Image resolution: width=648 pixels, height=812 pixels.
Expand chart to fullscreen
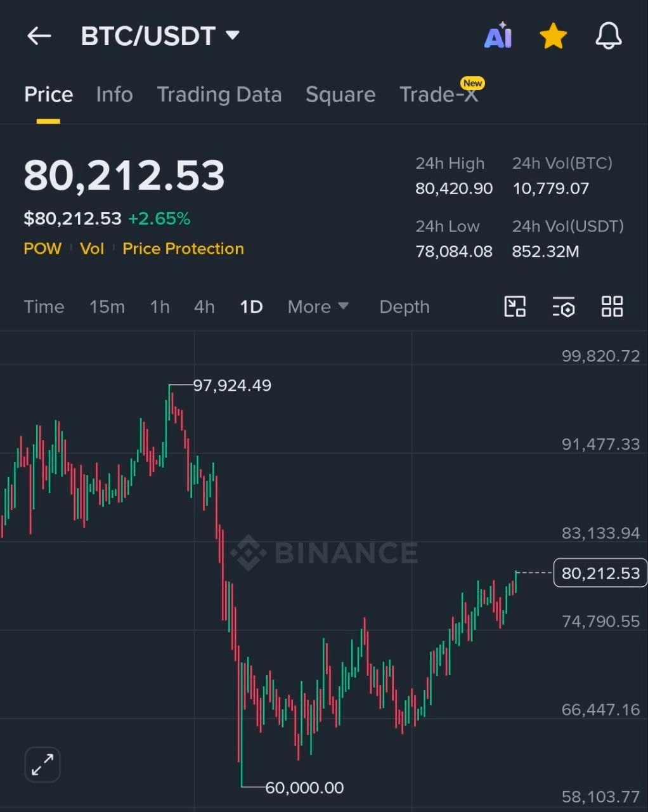[x=42, y=764]
